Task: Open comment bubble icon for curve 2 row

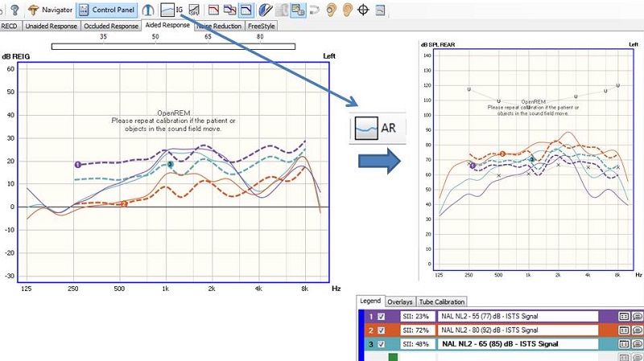Action: [638, 330]
